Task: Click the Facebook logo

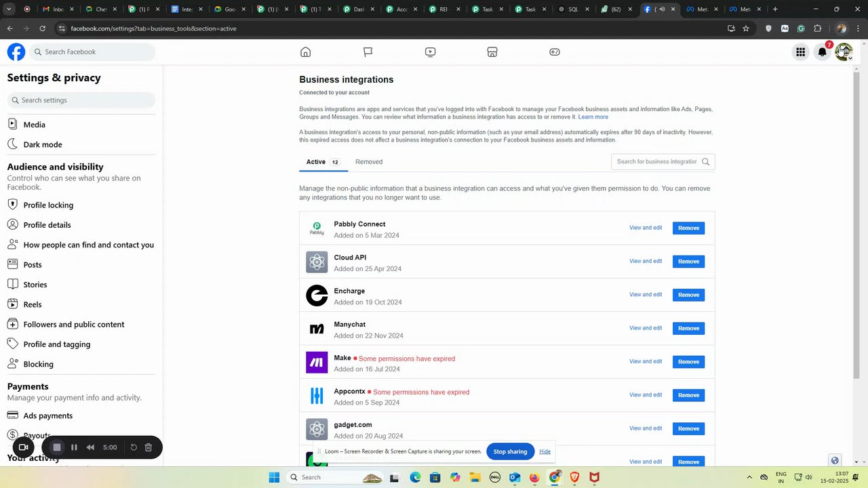Action: (x=16, y=52)
